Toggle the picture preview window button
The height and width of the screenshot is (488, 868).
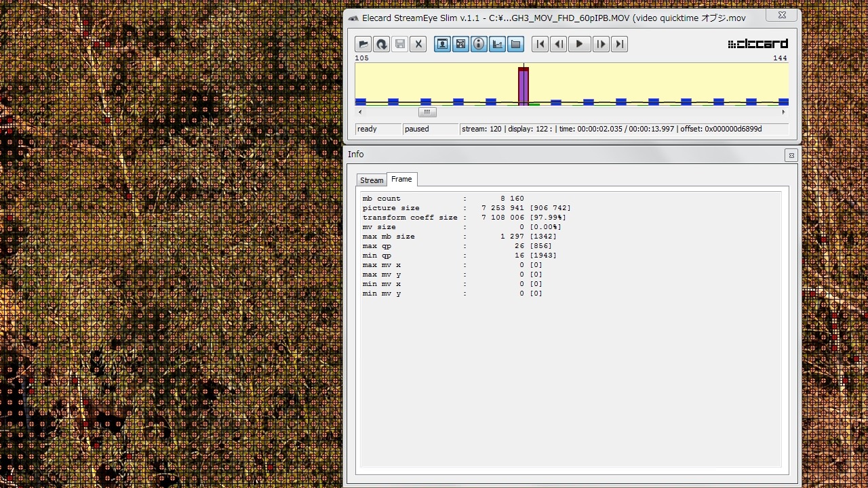(x=442, y=44)
